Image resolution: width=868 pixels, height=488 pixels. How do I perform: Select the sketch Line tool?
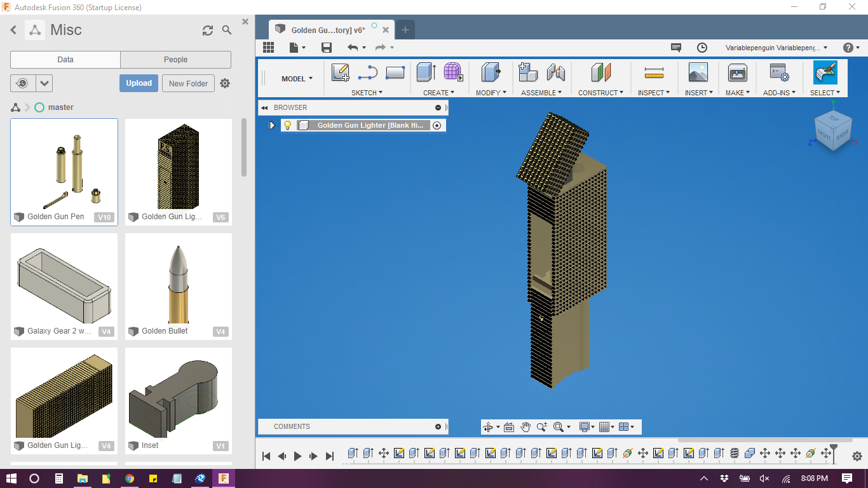(368, 72)
